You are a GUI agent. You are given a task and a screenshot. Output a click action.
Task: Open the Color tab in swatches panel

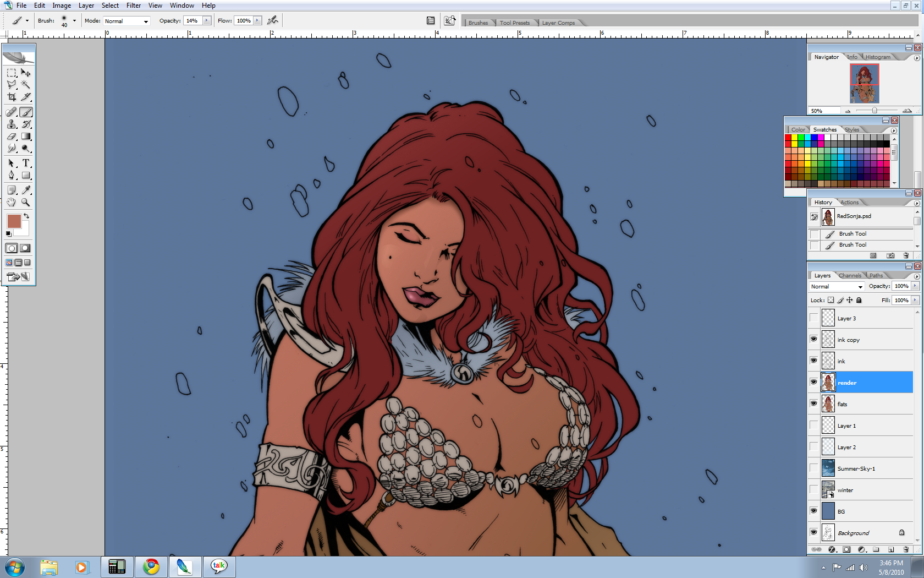click(x=798, y=129)
